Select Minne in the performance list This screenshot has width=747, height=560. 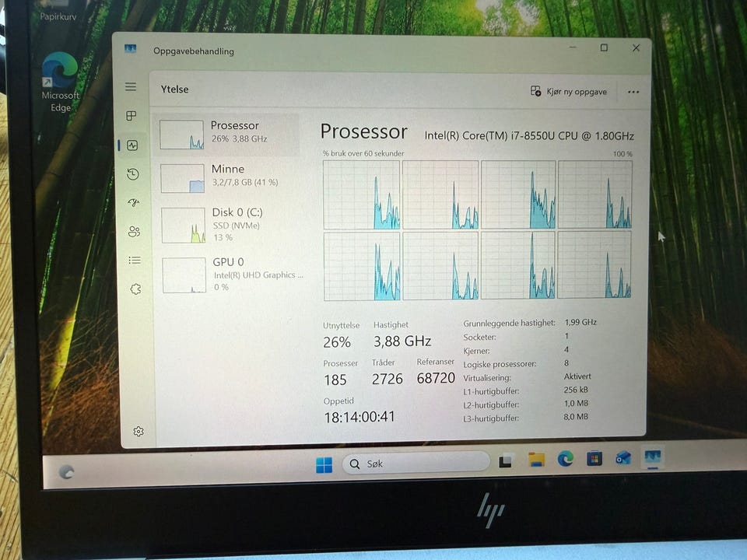click(x=228, y=177)
